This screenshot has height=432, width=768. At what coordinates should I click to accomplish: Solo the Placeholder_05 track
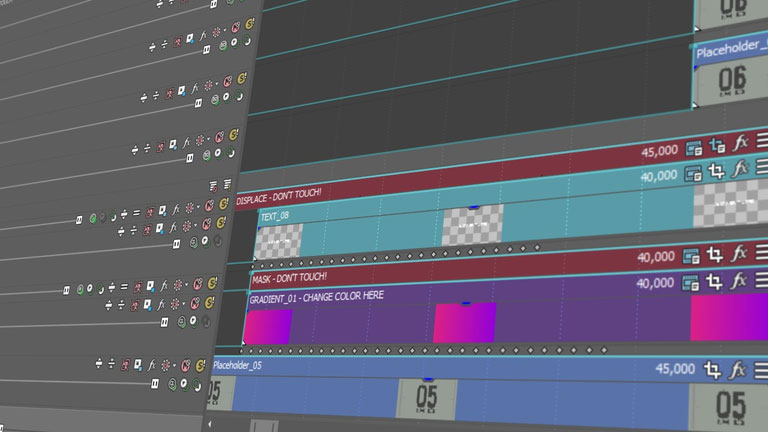[200, 365]
